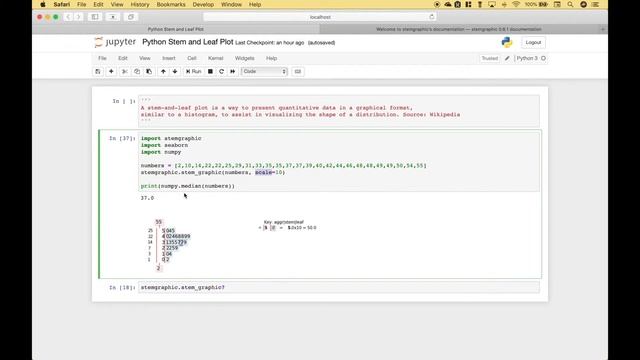The width and height of the screenshot is (640, 360).
Task: Click the stemgraphic.stem_graphic? cell
Action: (339, 288)
